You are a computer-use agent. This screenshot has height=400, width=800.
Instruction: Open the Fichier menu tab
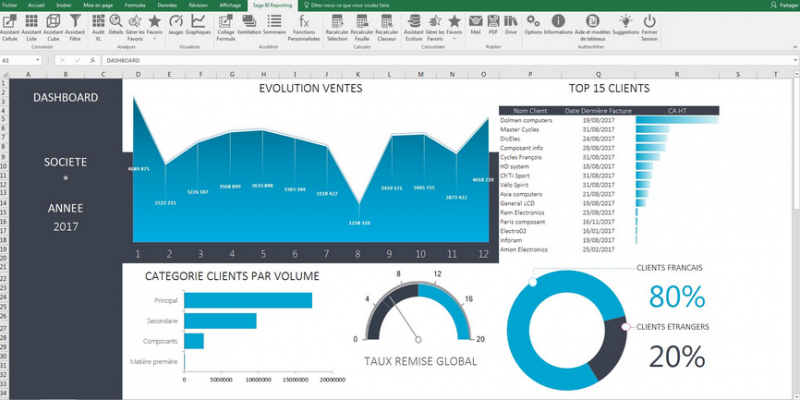tap(10, 5)
